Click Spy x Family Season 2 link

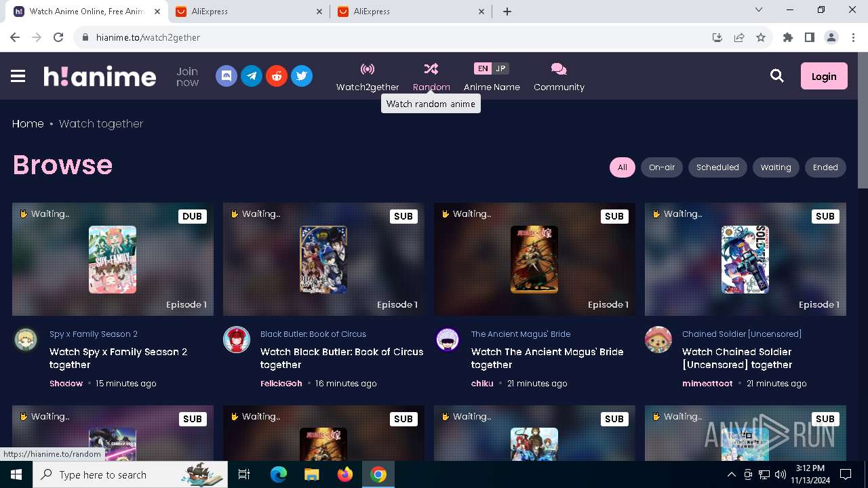[x=94, y=334]
